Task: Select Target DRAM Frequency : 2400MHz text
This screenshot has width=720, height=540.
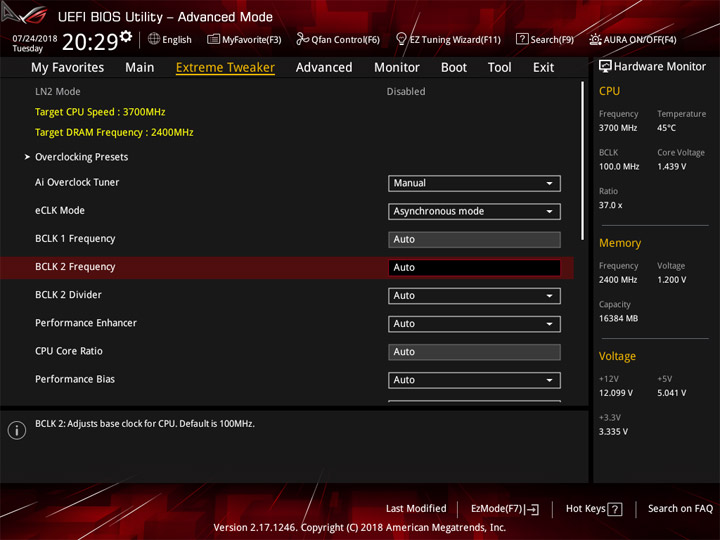Action: click(114, 133)
